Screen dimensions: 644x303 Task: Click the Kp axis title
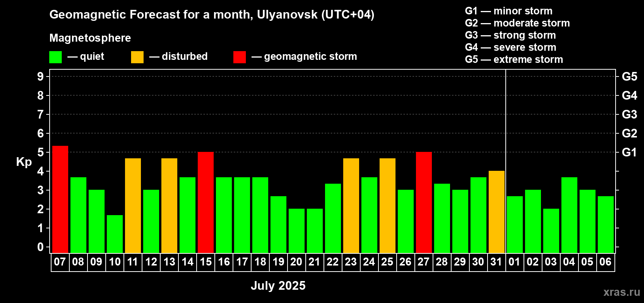click(x=24, y=162)
